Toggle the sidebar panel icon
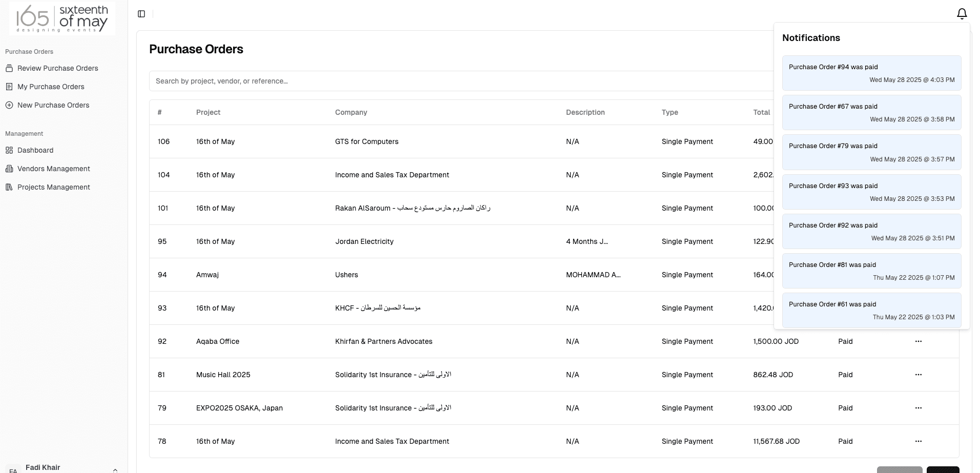Screen dimensions: 980x473 [141, 14]
